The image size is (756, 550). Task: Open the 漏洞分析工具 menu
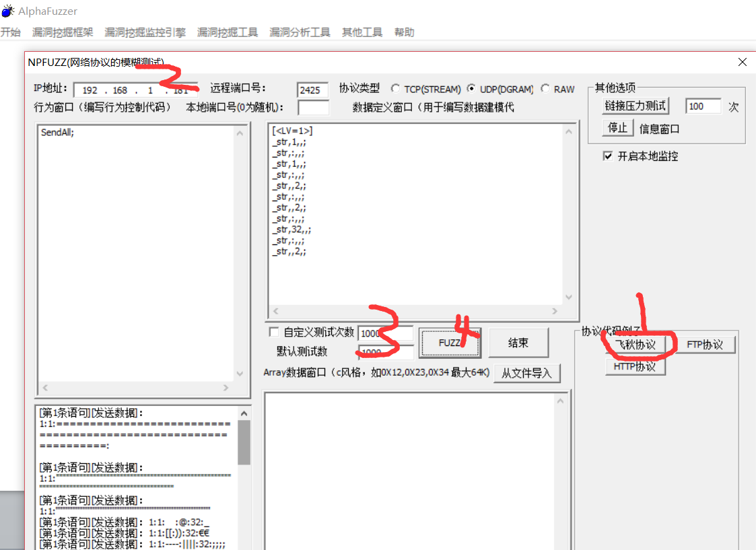coord(300,32)
